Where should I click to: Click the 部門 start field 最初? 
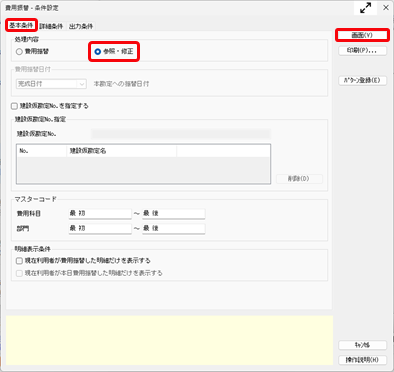point(100,228)
